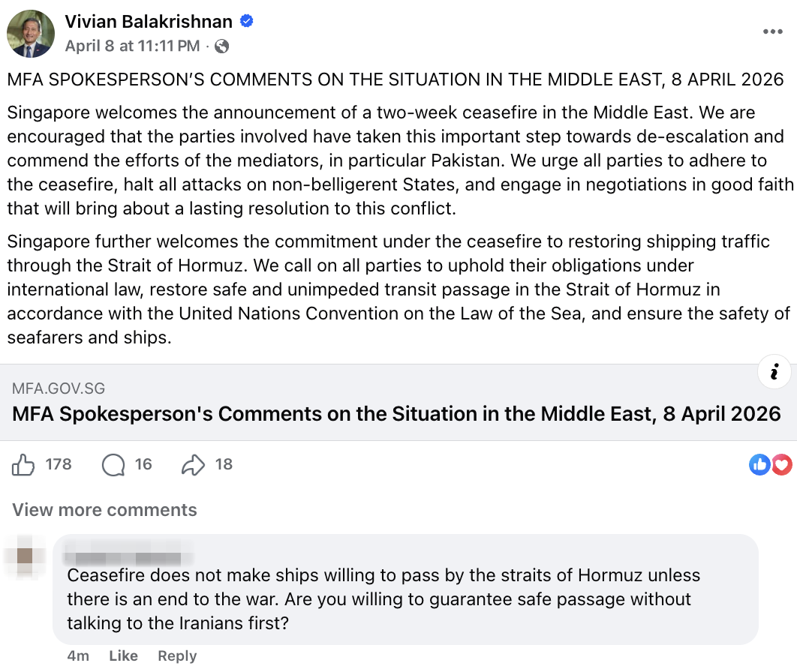
Task: Click the link info 'i' icon
Action: [774, 372]
